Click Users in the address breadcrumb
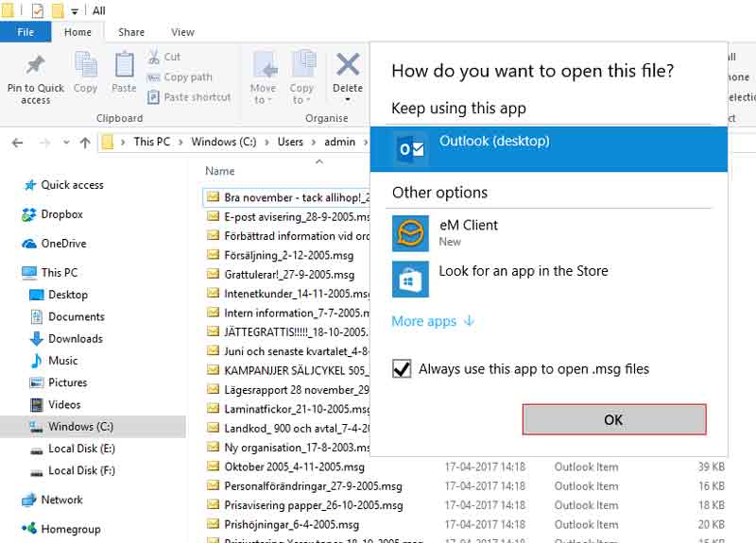Image resolution: width=756 pixels, height=543 pixels. (290, 143)
